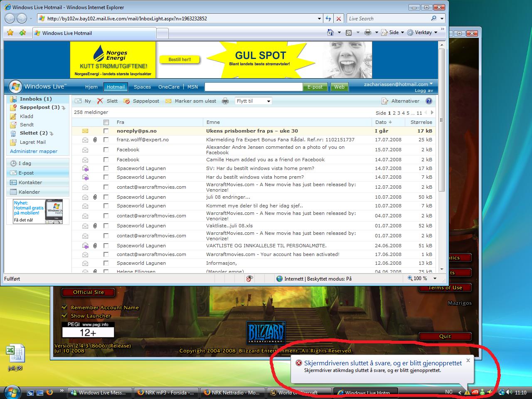The height and width of the screenshot is (399, 532).
Task: Close the Skjermdriveren notification balloon
Action: (x=468, y=360)
